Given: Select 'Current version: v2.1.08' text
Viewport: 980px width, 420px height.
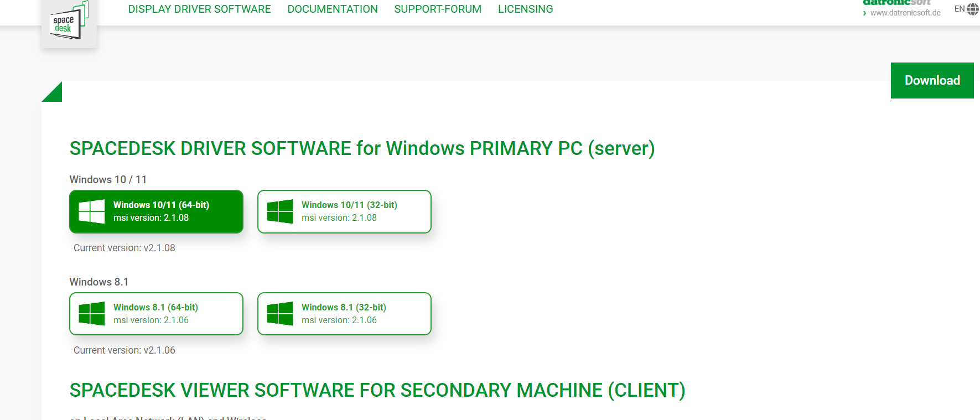Looking at the screenshot, I should (x=125, y=248).
